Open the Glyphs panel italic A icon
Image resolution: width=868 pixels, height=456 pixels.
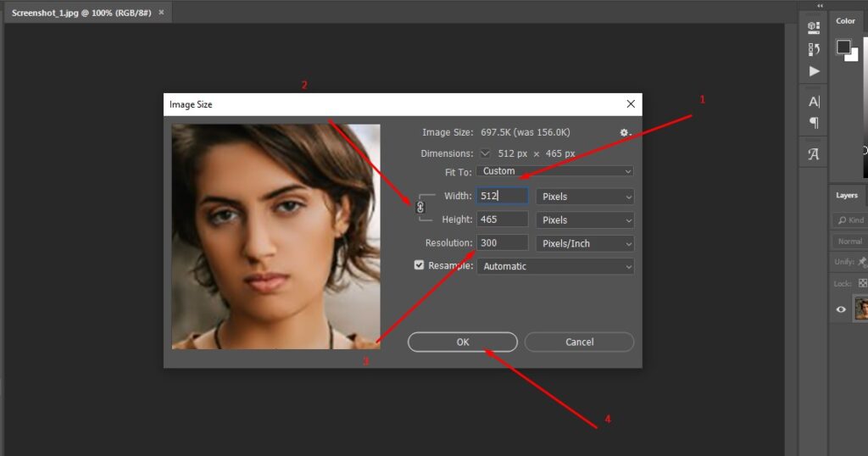click(x=814, y=154)
